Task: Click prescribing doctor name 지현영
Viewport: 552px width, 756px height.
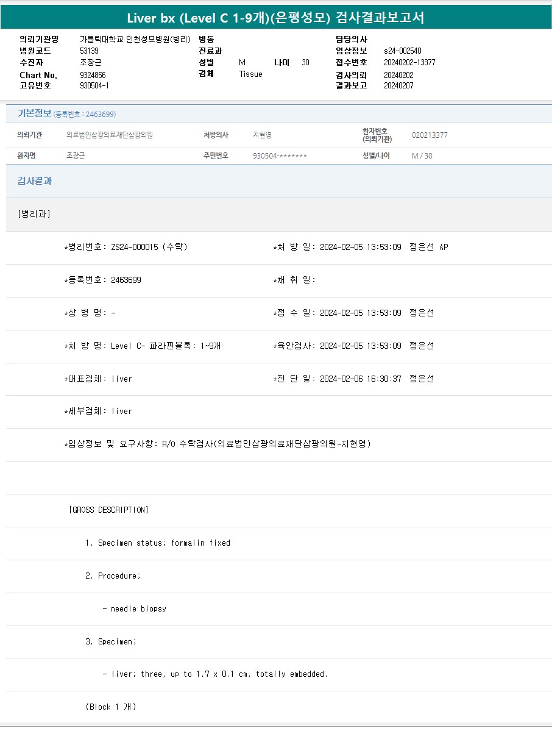Action: click(262, 135)
